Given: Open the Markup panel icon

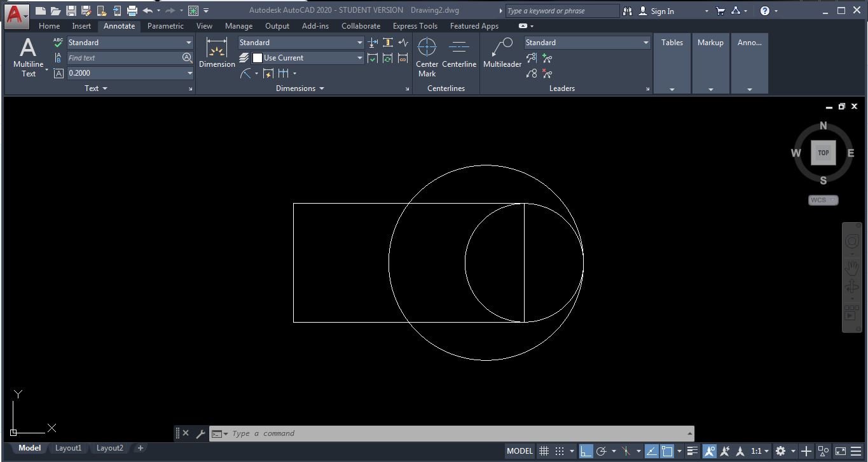Looking at the screenshot, I should [710, 43].
